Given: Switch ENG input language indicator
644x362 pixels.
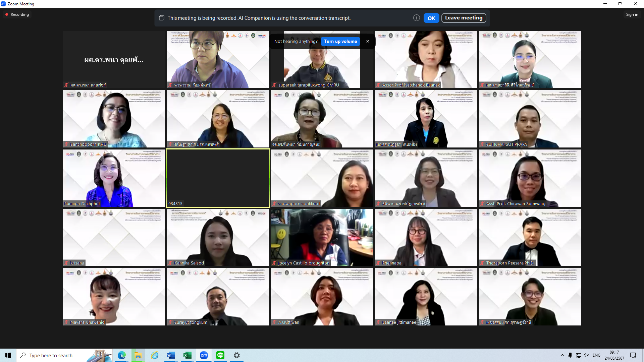Looking at the screenshot, I should click(x=596, y=355).
